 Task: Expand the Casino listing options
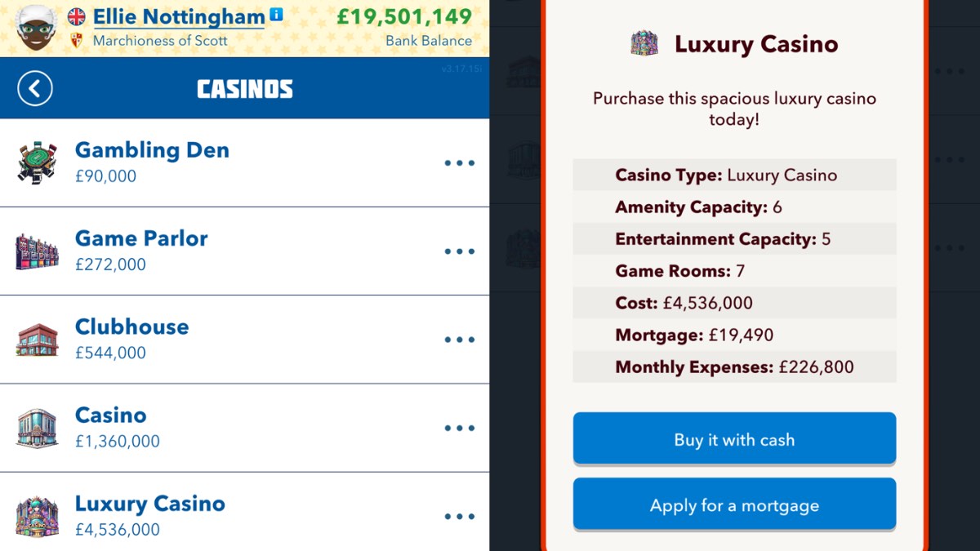[460, 427]
